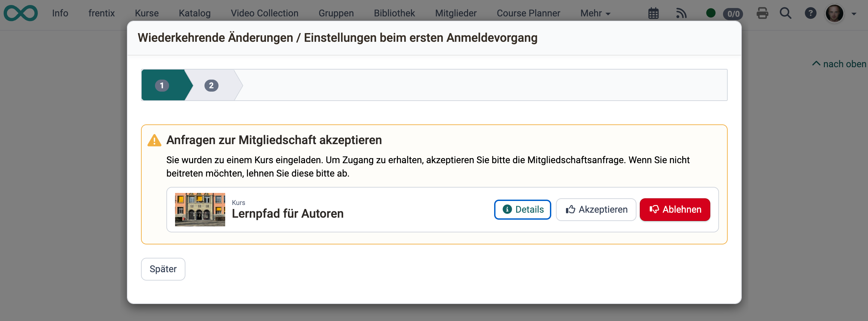Open Video Collection in navigation

tap(265, 13)
